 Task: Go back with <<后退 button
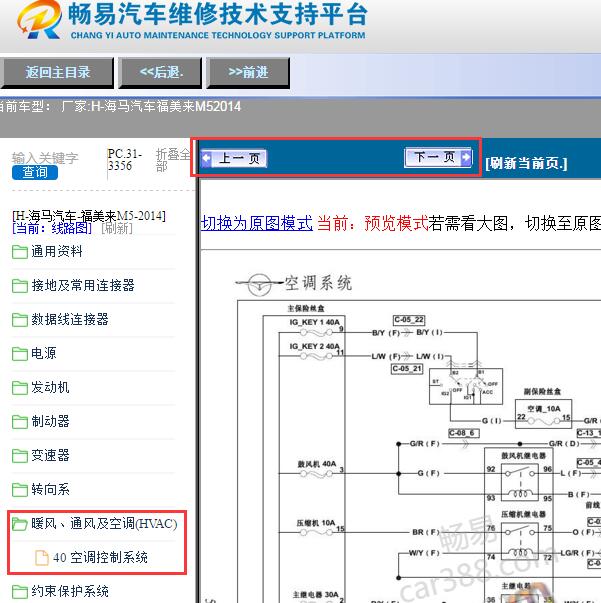click(x=160, y=73)
